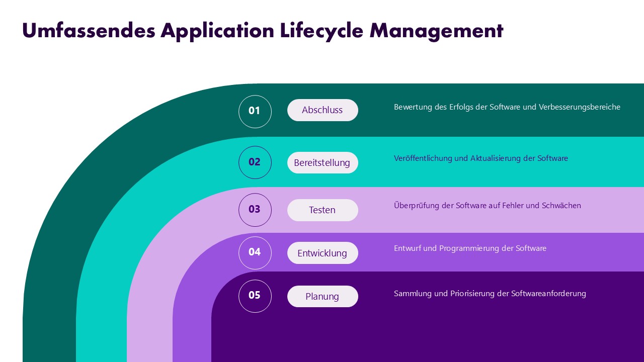Click the 'Überprüfung der Software auf Fehler' text

click(x=487, y=206)
